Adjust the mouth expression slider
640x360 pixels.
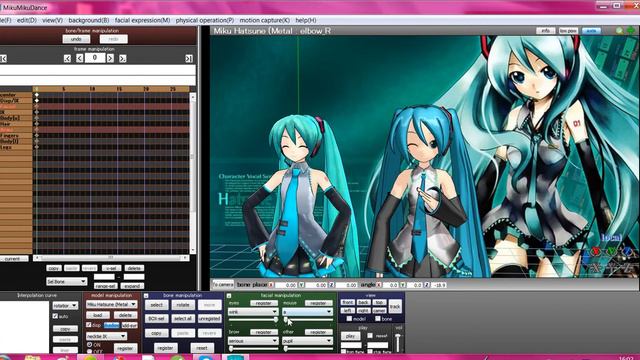point(307,320)
